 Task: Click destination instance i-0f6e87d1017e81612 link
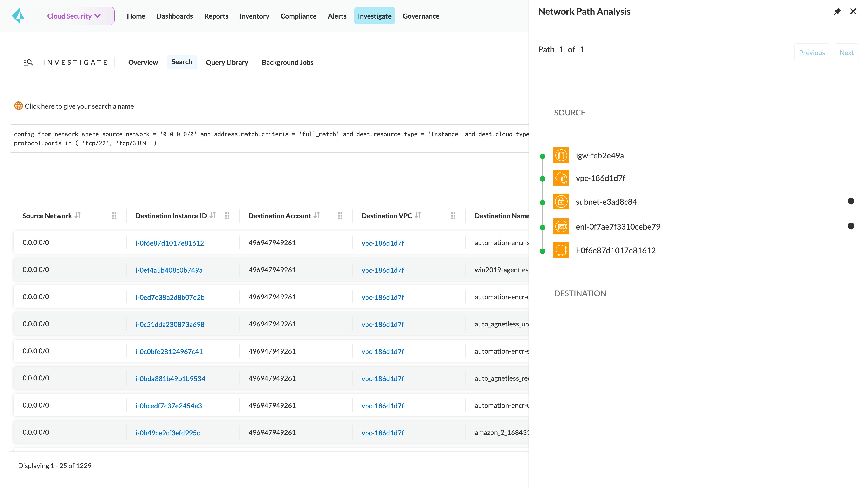169,242
